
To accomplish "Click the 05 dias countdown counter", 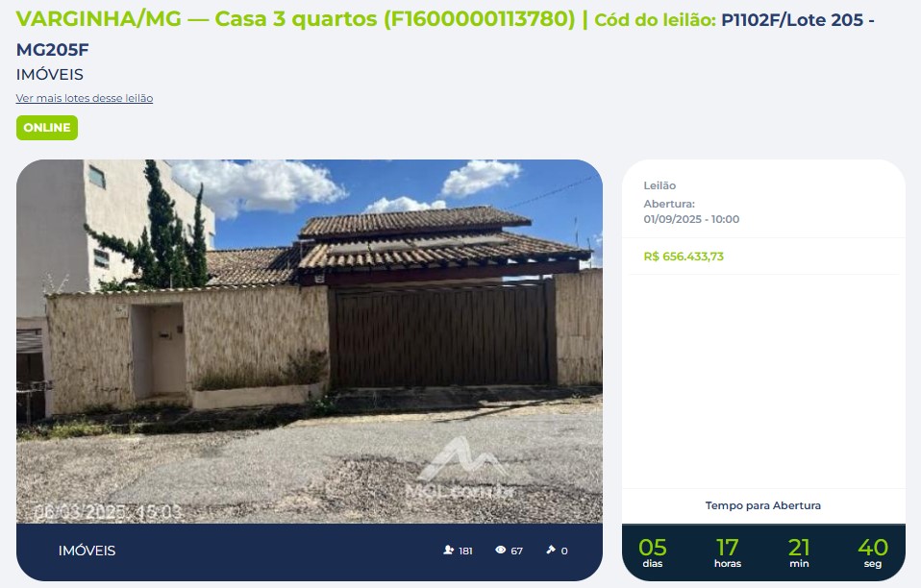I will [653, 553].
